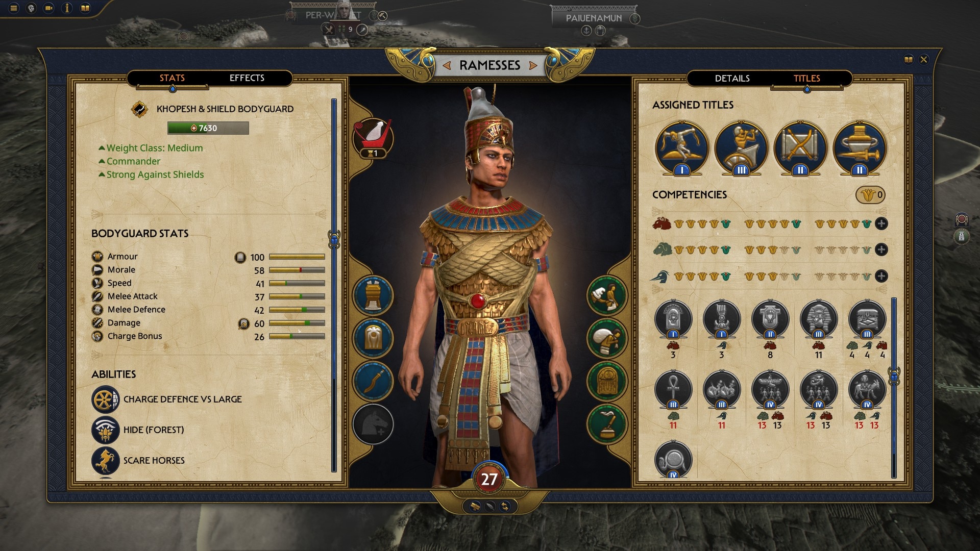980x551 pixels.
Task: Add point to third competency row
Action: tap(881, 276)
